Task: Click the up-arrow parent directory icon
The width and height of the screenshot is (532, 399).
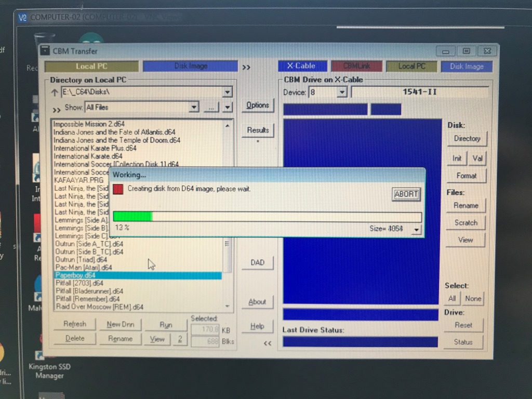Action: pyautogui.click(x=54, y=92)
